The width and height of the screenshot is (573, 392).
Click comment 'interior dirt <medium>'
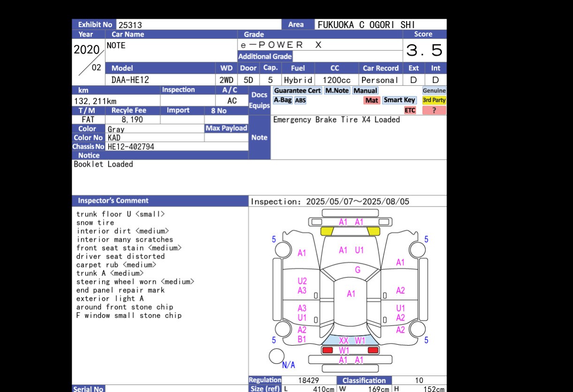123,231
